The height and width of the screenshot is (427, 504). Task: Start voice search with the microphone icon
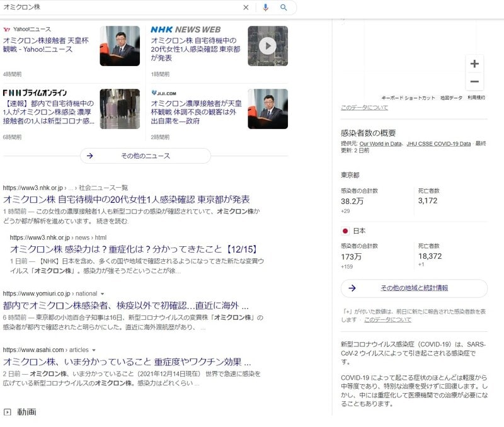point(265,8)
